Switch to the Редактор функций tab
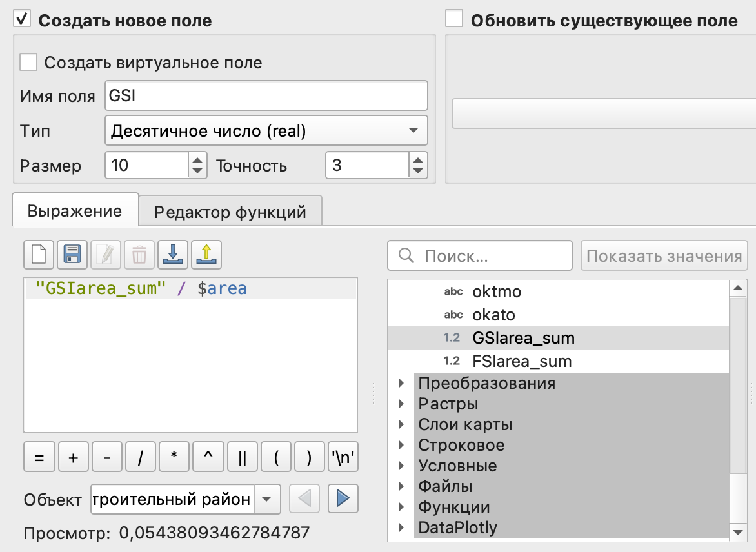 (230, 212)
